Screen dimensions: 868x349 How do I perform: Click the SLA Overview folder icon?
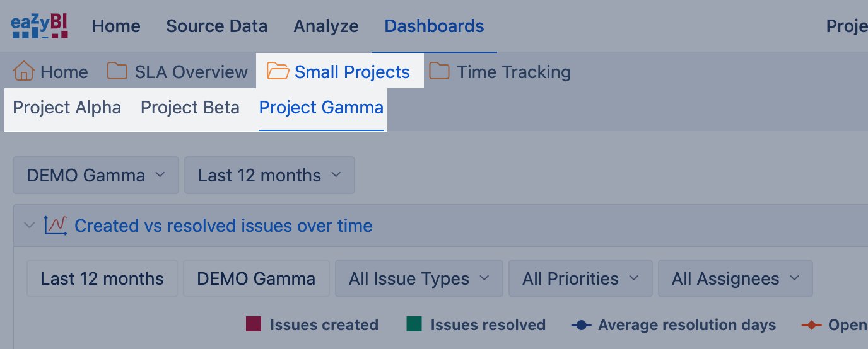coord(117,71)
